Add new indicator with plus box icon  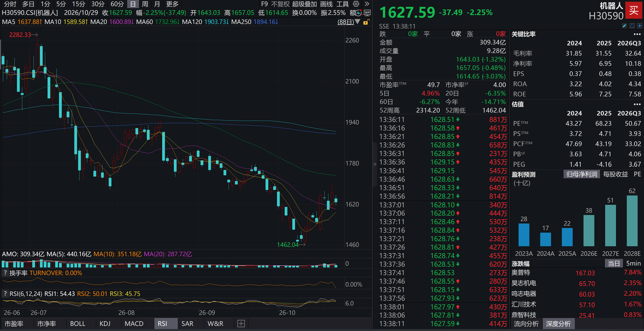pos(241,324)
